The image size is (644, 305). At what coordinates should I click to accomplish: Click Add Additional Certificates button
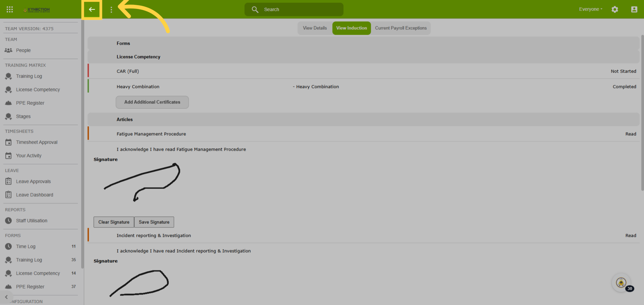pos(152,102)
